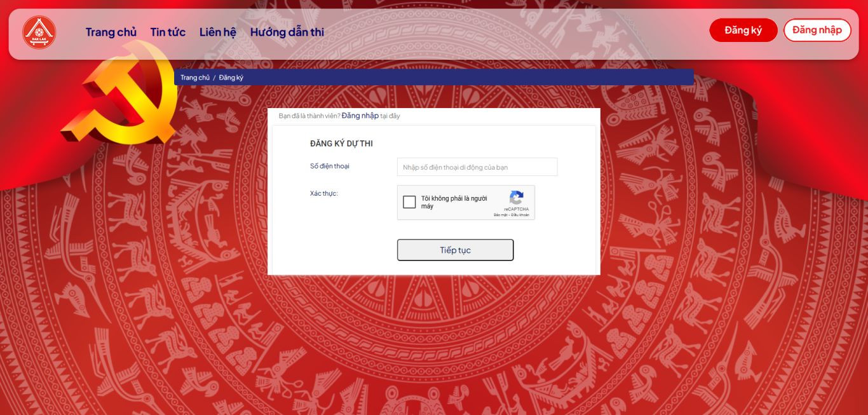Viewport: 868px width, 415px height.
Task: Check the "Tôi không phải là người máy" box
Action: click(x=409, y=203)
